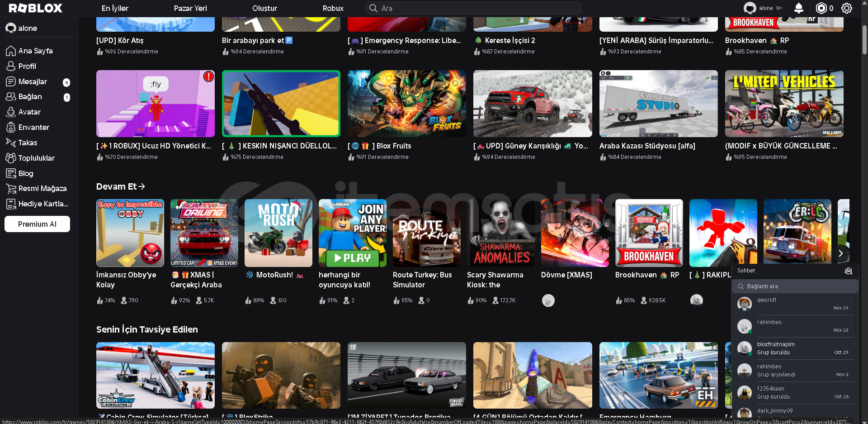This screenshot has height=424, width=868.
Task: Open chat group creation icon
Action: coord(849,271)
